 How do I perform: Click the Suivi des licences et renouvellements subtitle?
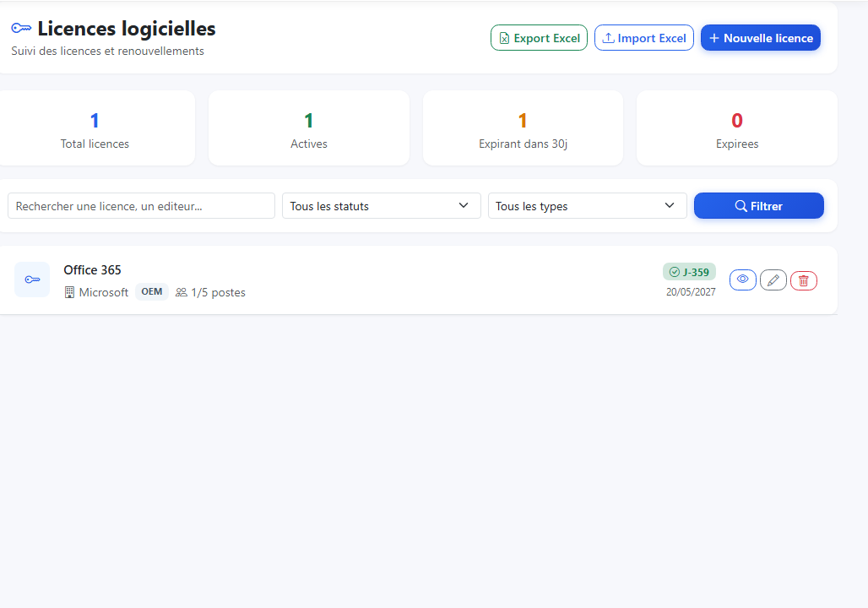tap(107, 51)
